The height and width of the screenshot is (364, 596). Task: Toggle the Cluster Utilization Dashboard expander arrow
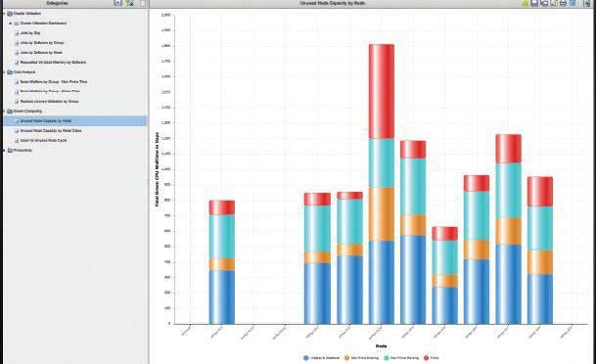pyautogui.click(x=11, y=23)
